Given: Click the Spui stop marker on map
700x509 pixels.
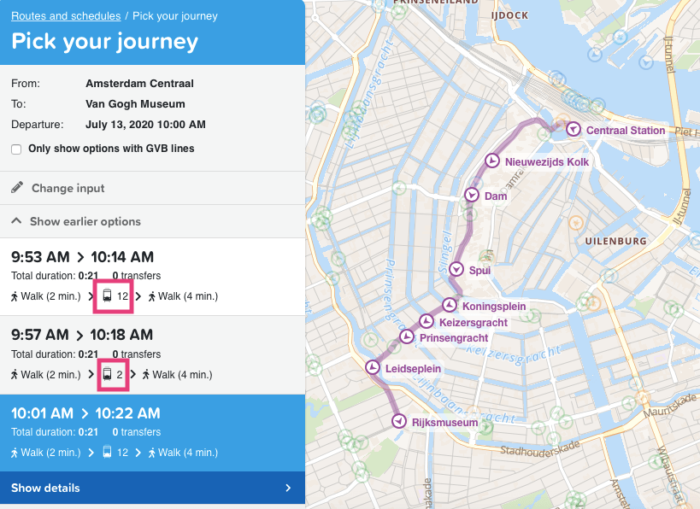Looking at the screenshot, I should click(x=457, y=269).
